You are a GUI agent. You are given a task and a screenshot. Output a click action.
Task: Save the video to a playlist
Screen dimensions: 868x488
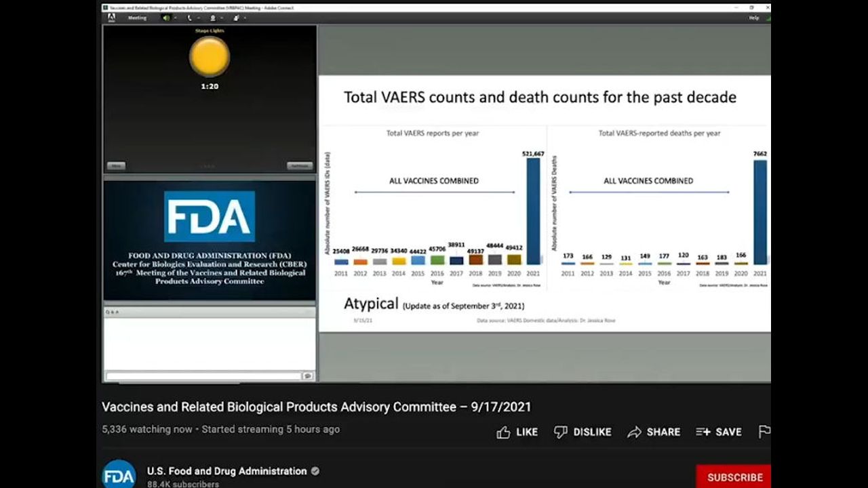719,432
